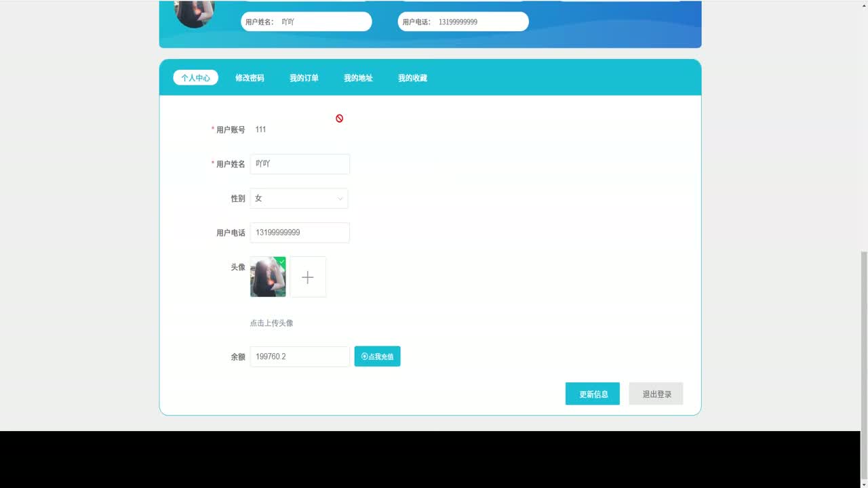Screen dimensions: 868x488
Task: Click the green checkmark on avatar thumbnail
Action: coord(282,261)
